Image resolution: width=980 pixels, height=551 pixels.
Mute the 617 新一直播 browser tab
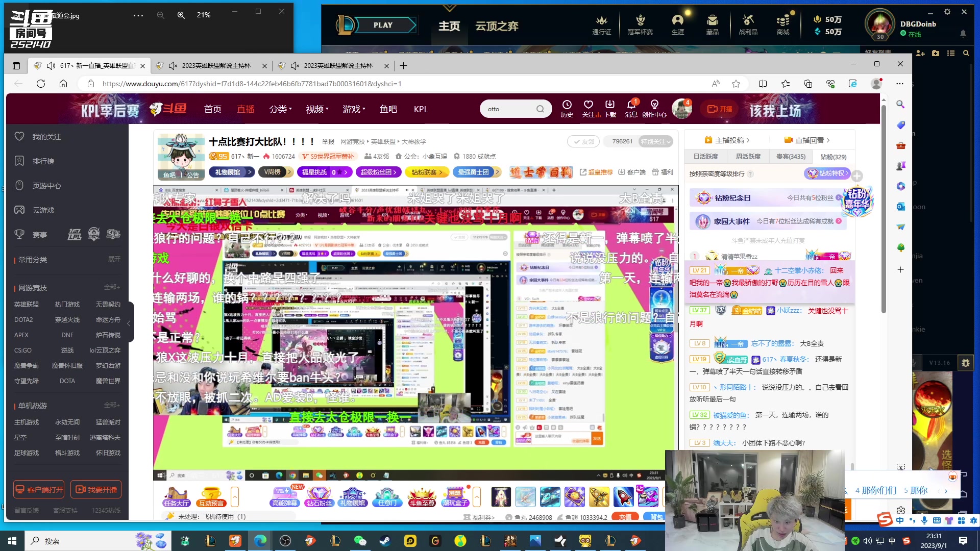(x=51, y=66)
